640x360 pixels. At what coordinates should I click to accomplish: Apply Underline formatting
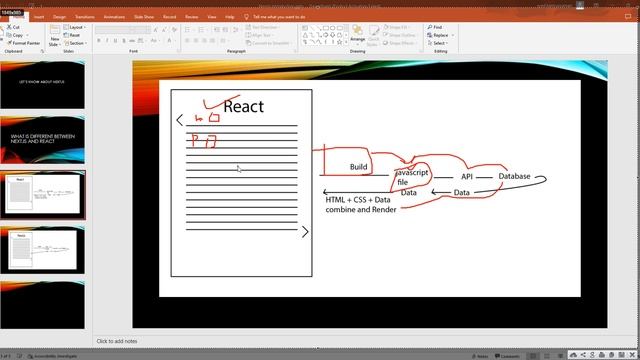(x=115, y=41)
